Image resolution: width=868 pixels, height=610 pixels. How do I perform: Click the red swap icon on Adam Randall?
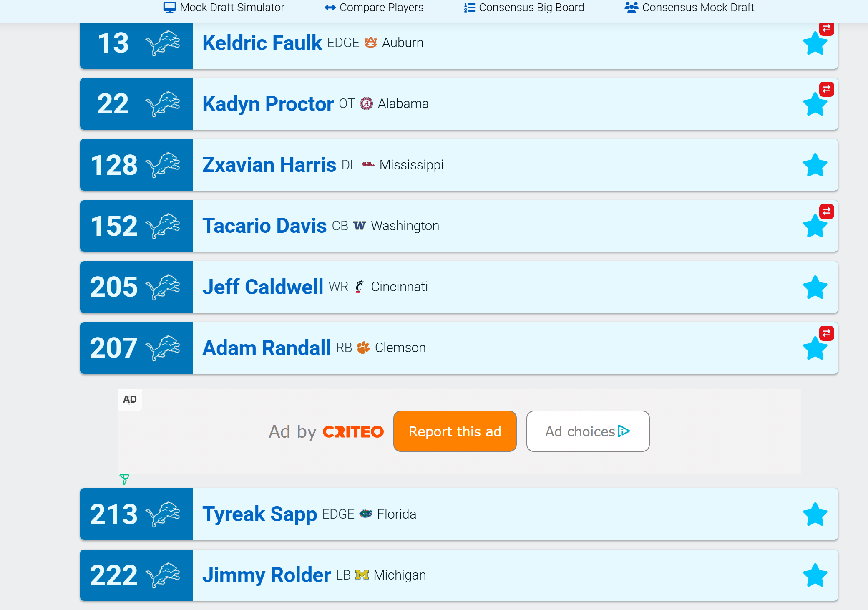[x=826, y=333]
